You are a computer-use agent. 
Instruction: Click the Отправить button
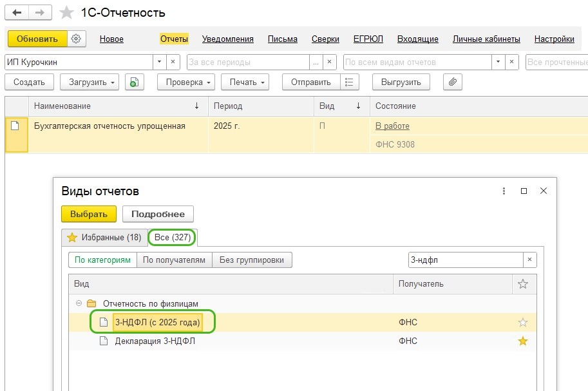pos(311,82)
